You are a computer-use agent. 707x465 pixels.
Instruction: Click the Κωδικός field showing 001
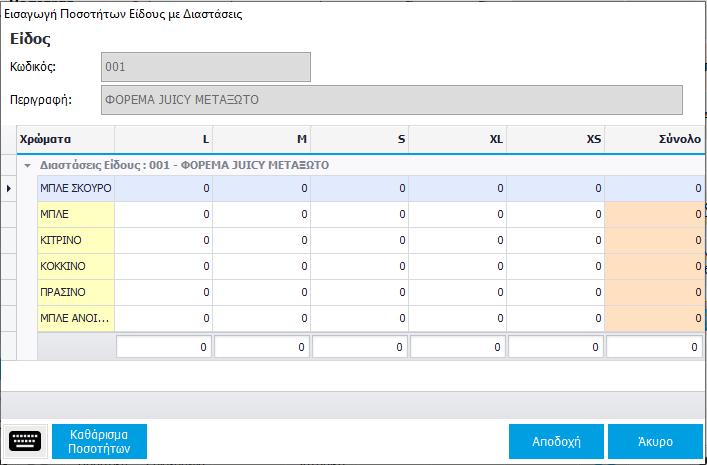point(206,67)
